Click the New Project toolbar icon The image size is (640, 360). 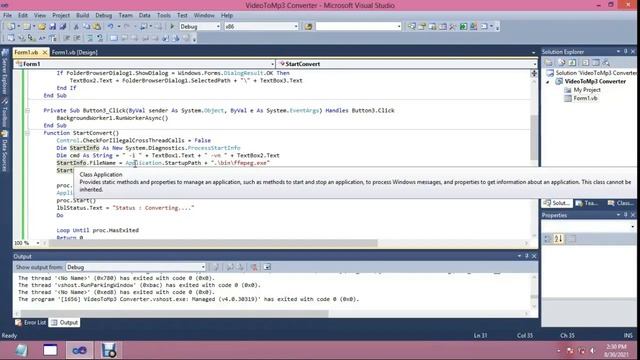pyautogui.click(x=11, y=27)
